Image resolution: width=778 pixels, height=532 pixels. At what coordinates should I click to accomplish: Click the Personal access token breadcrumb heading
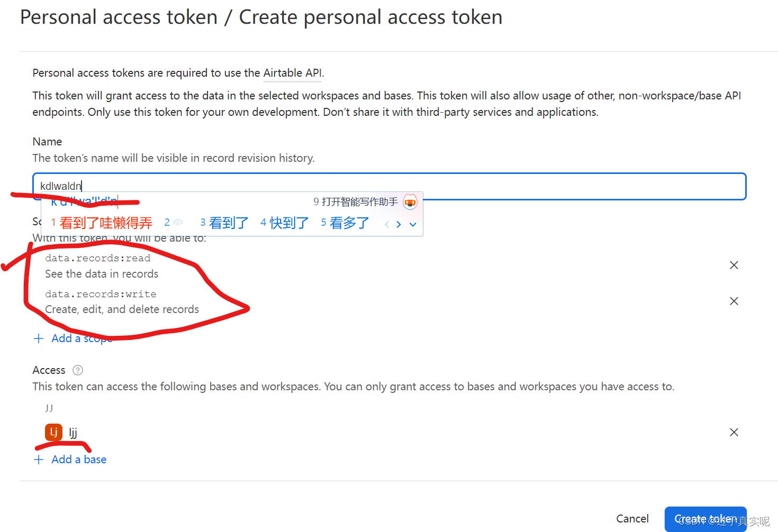(119, 17)
